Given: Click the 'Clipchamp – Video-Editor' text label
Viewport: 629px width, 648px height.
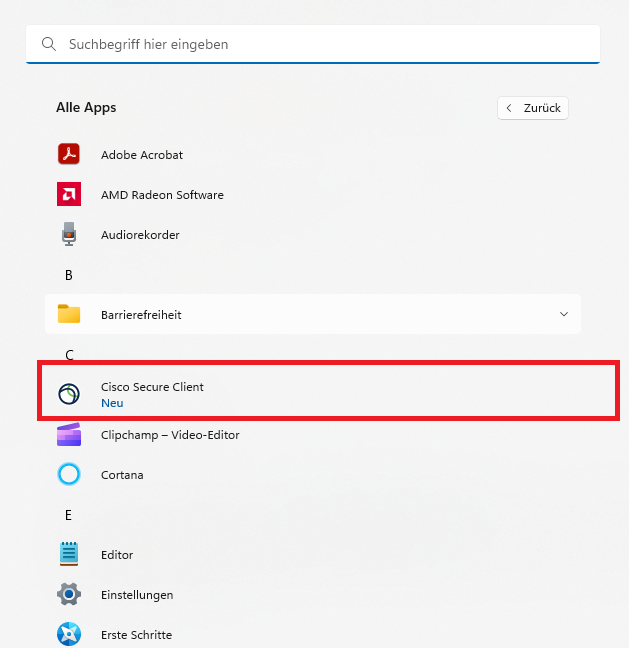Looking at the screenshot, I should (170, 435).
